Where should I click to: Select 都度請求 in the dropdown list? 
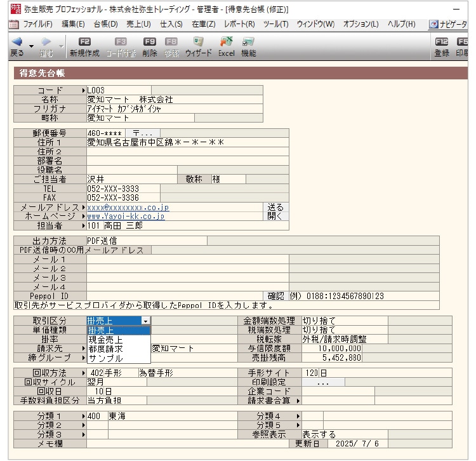click(119, 349)
